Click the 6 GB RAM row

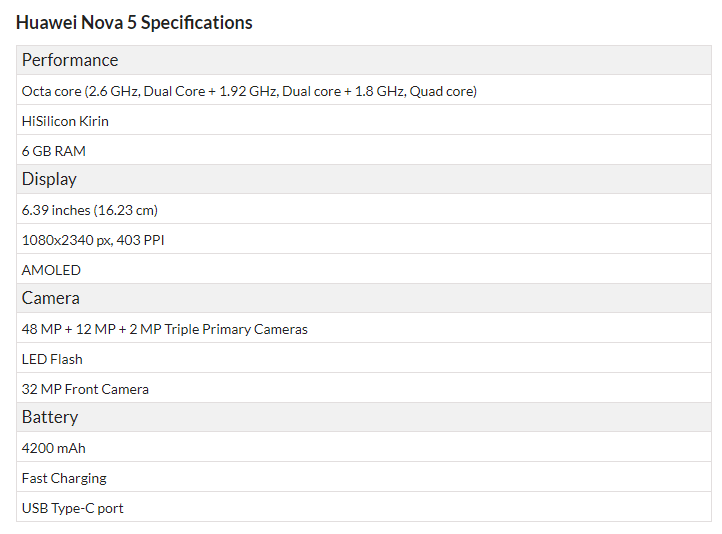point(364,151)
